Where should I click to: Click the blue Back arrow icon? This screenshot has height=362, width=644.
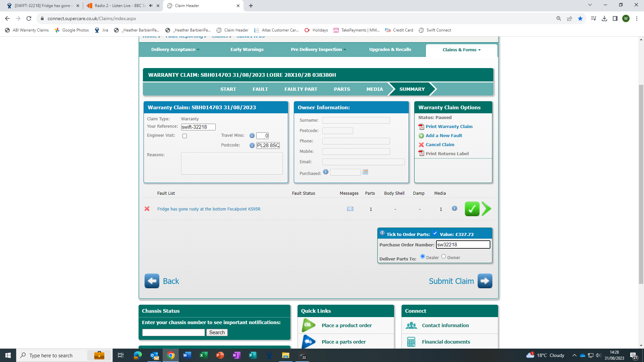point(152,281)
